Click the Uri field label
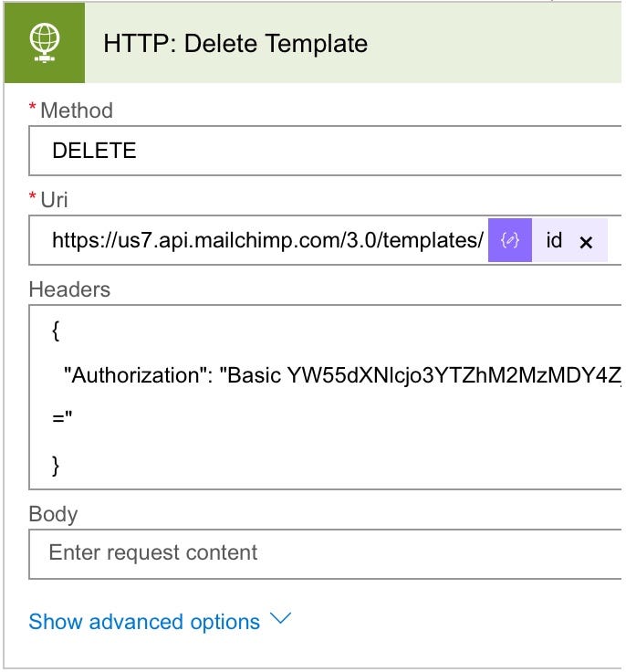626x672 pixels. 54,199
